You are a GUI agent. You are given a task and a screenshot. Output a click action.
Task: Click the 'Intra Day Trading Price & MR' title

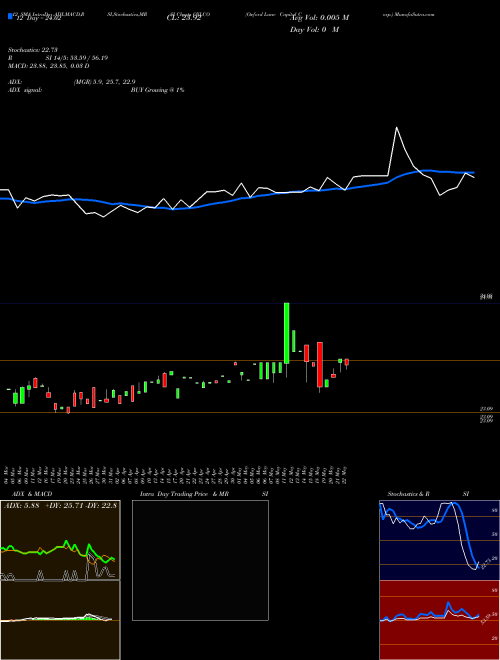(184, 494)
